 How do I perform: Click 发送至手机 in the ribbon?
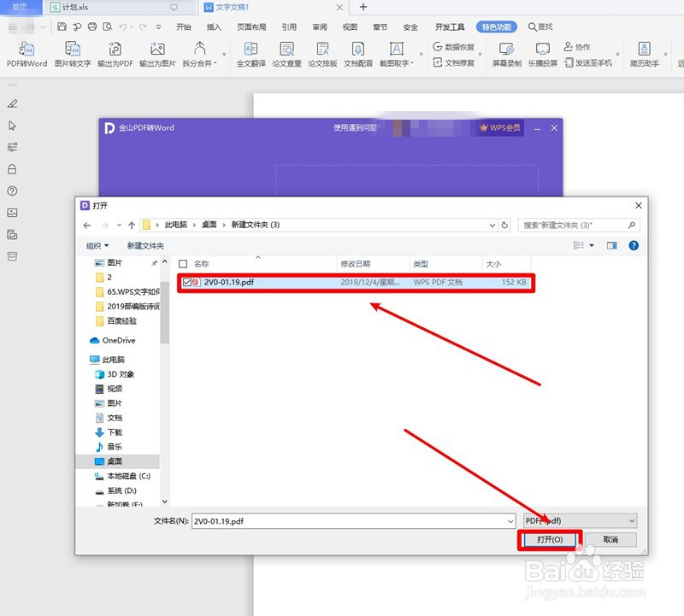(x=588, y=62)
